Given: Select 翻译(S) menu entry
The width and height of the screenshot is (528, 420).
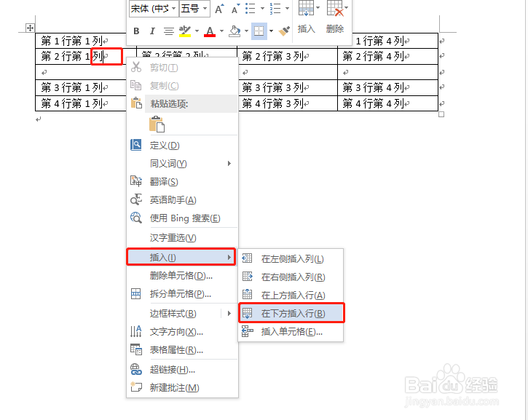Looking at the screenshot, I should (183, 182).
